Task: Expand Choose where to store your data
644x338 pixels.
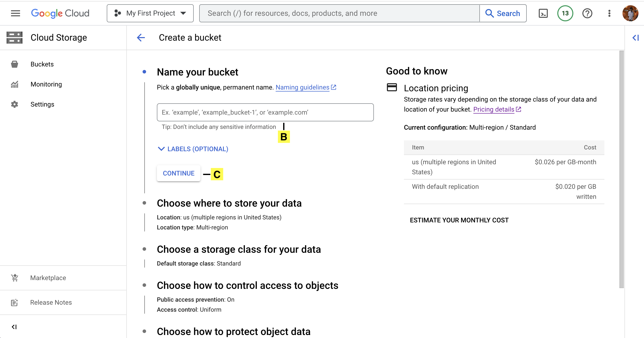Action: 229,203
